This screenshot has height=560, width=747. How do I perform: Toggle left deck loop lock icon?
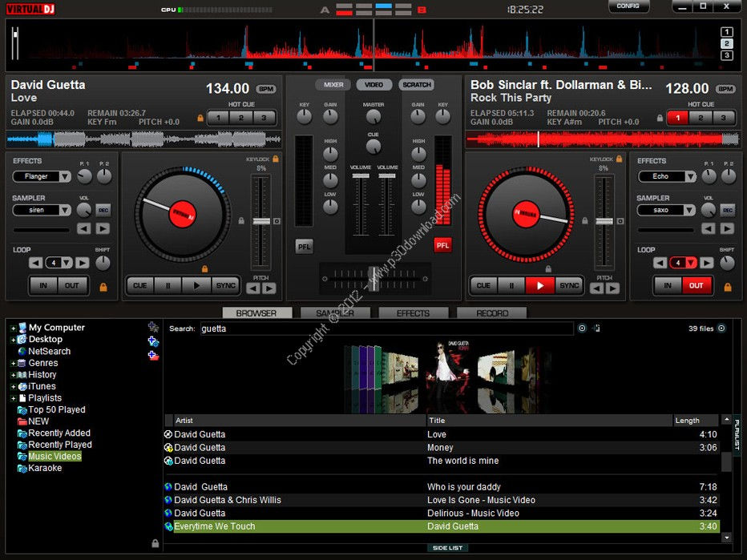pos(103,287)
